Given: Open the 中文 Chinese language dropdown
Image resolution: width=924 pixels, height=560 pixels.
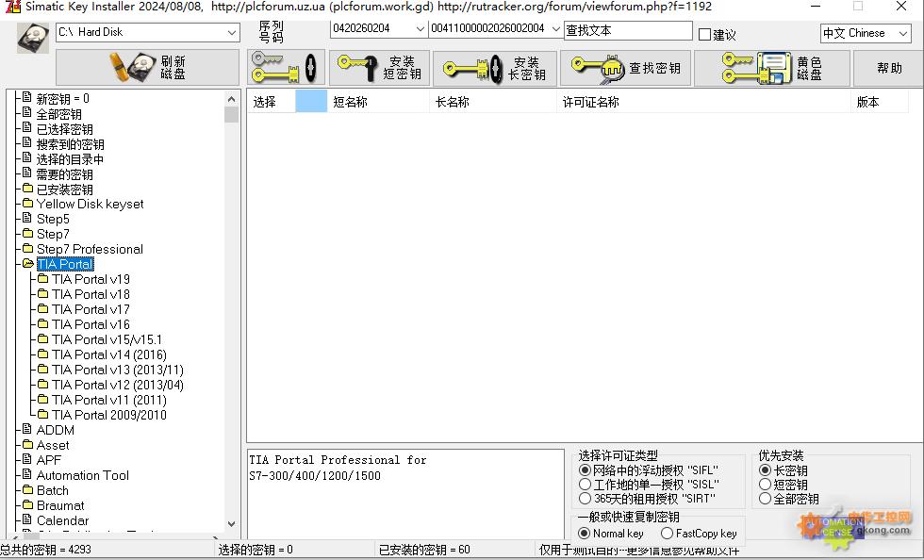Looking at the screenshot, I should (x=901, y=33).
